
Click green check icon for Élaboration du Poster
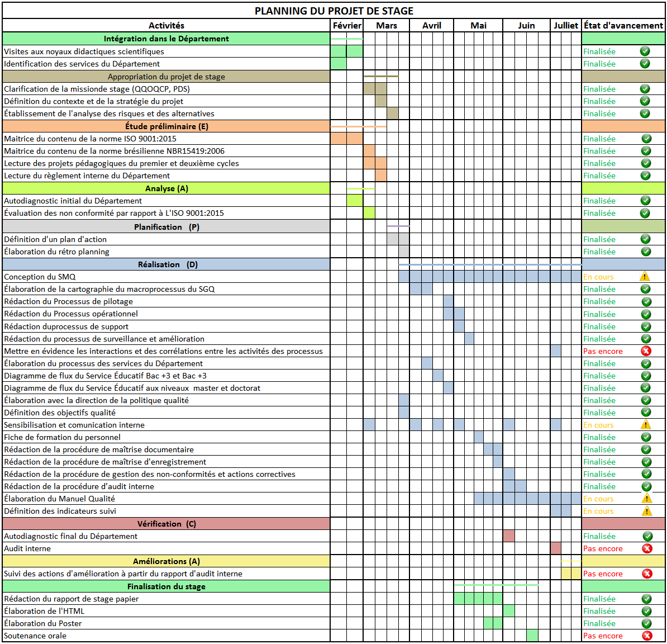point(646,623)
